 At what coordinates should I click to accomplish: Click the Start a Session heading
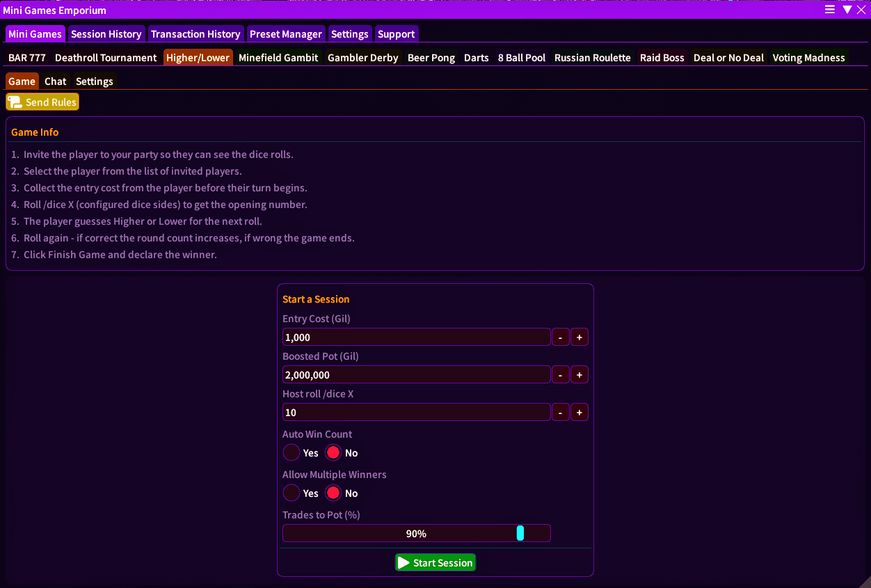[316, 299]
